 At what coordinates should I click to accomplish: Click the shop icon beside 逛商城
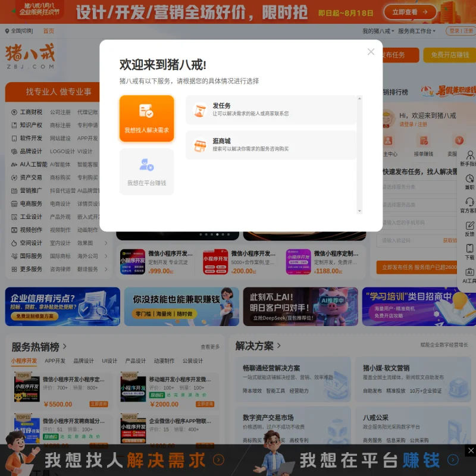[200, 145]
